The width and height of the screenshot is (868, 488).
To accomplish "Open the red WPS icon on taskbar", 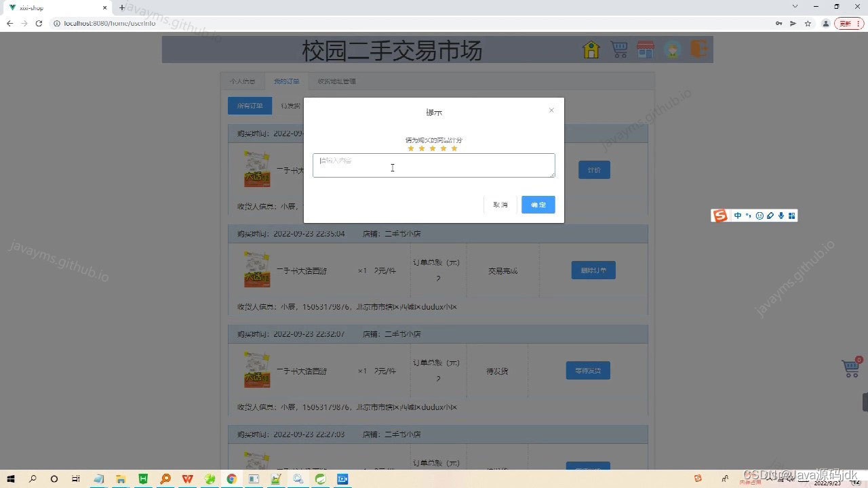I will click(x=187, y=479).
